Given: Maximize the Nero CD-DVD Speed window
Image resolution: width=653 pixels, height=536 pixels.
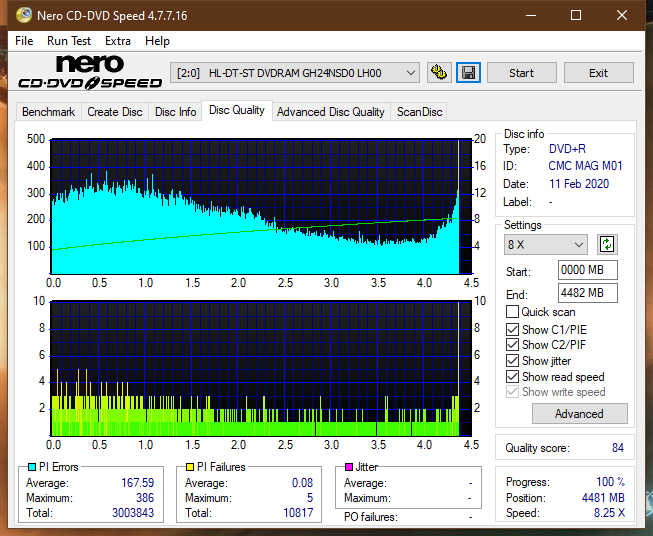Looking at the screenshot, I should (x=576, y=15).
